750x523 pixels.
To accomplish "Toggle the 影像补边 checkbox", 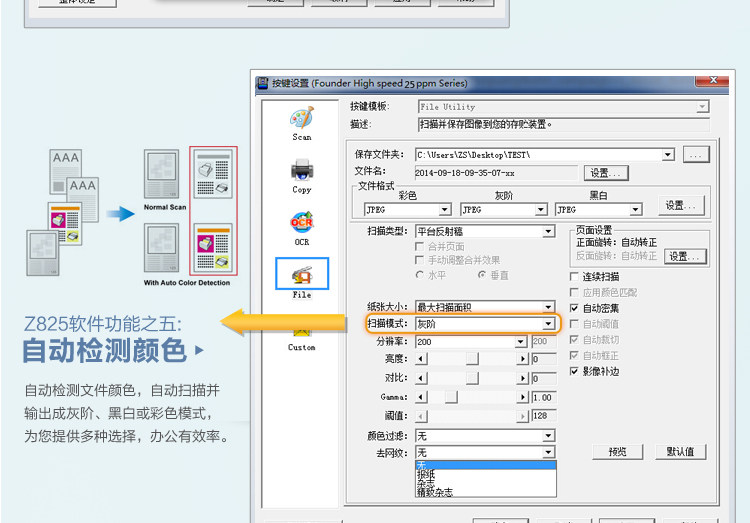I will pos(574,371).
